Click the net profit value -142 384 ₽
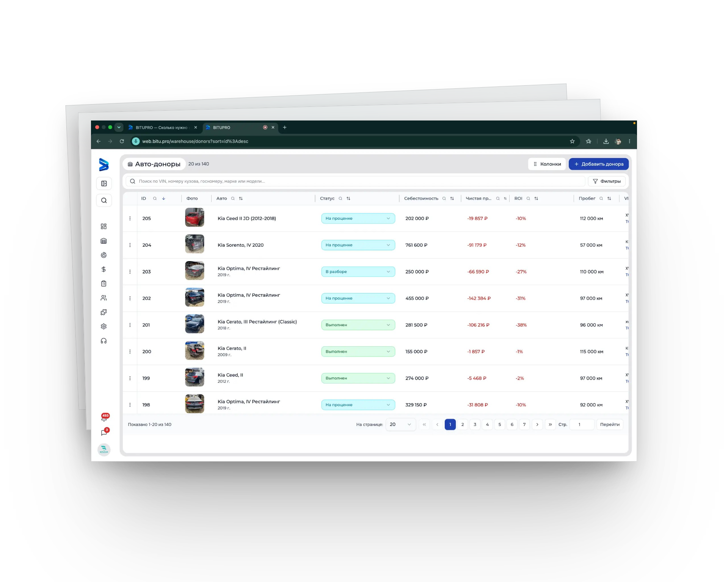 pos(479,298)
